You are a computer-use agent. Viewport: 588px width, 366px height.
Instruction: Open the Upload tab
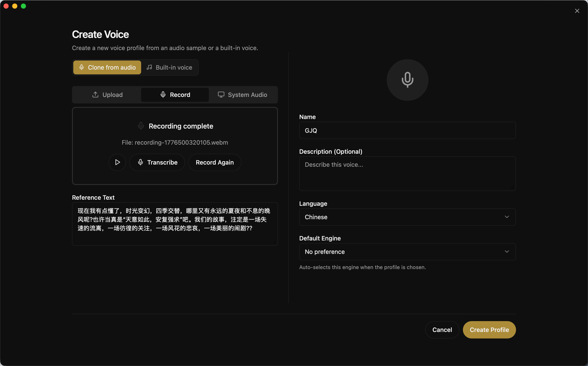(107, 95)
